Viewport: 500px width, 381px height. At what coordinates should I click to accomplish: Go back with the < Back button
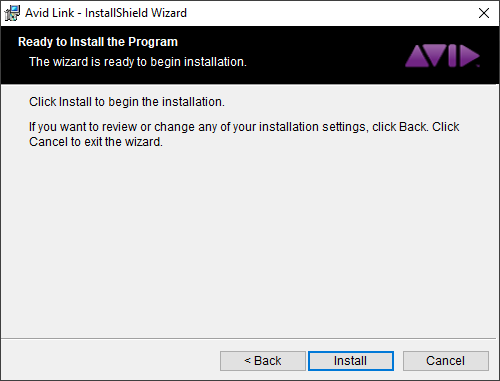coord(263,361)
